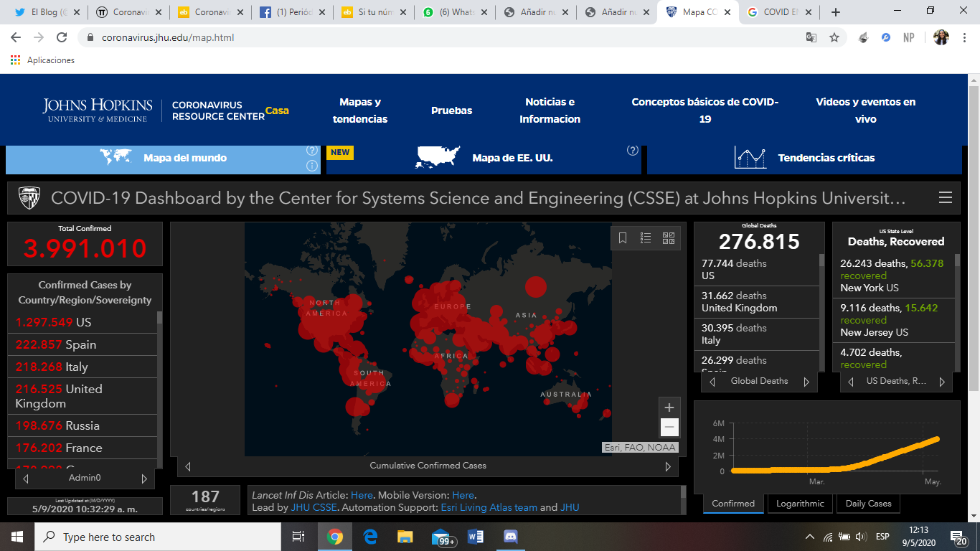Open Videos y eventos en vivo
The image size is (980, 551).
[x=866, y=110]
